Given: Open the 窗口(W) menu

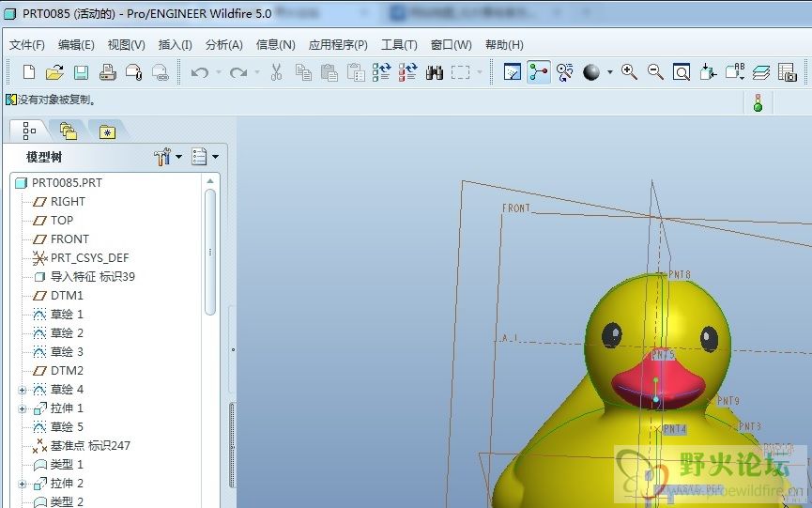Looking at the screenshot, I should click(x=451, y=45).
